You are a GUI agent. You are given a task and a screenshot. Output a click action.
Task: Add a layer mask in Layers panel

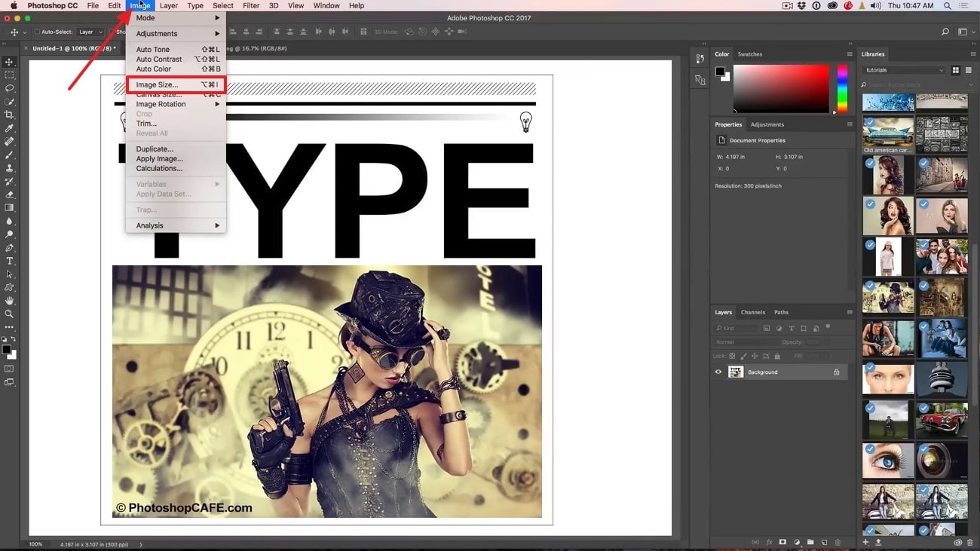tap(782, 542)
